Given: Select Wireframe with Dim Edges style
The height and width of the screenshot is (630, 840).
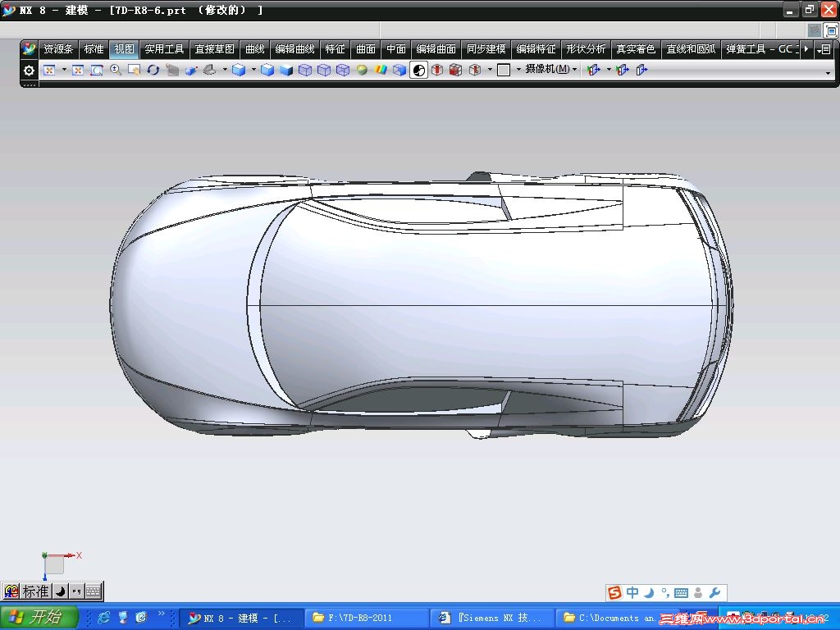Looking at the screenshot, I should click(305, 71).
